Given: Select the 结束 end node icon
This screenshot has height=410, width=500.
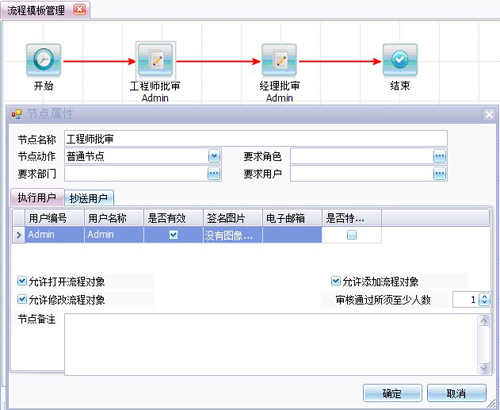Looking at the screenshot, I should (x=400, y=61).
